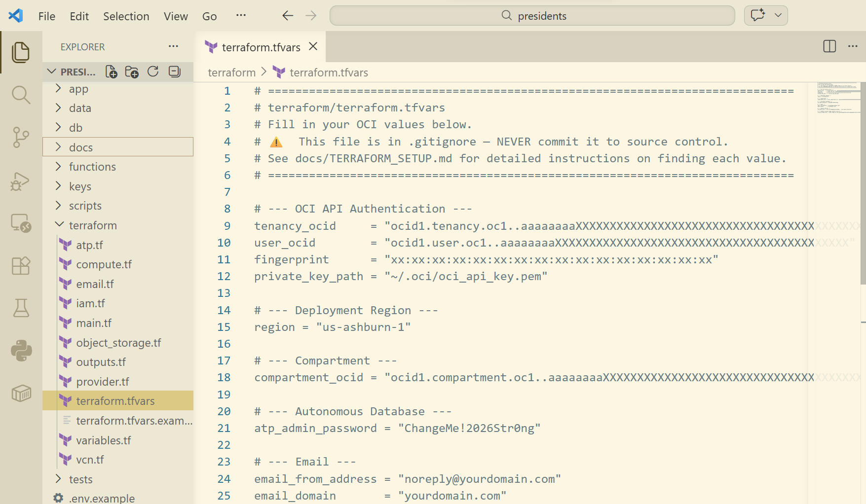Open variables.tf in the file tree

click(x=104, y=440)
